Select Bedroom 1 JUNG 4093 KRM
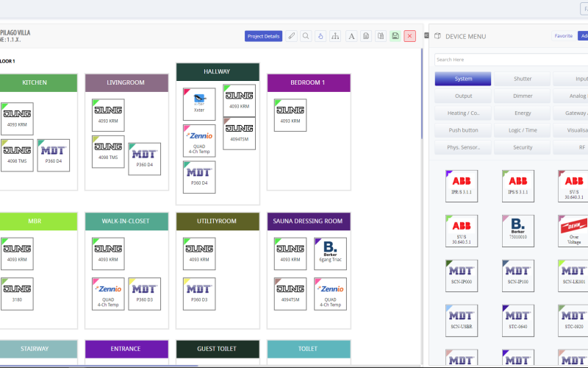The image size is (588, 368). click(290, 116)
